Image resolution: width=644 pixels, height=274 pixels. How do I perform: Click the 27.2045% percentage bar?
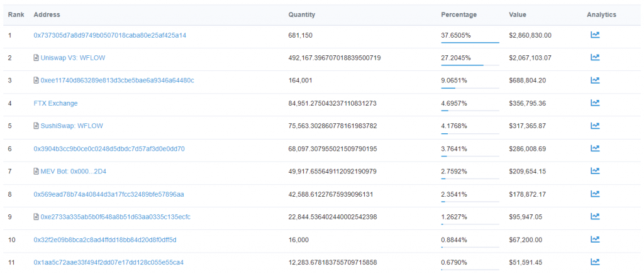tap(470, 65)
